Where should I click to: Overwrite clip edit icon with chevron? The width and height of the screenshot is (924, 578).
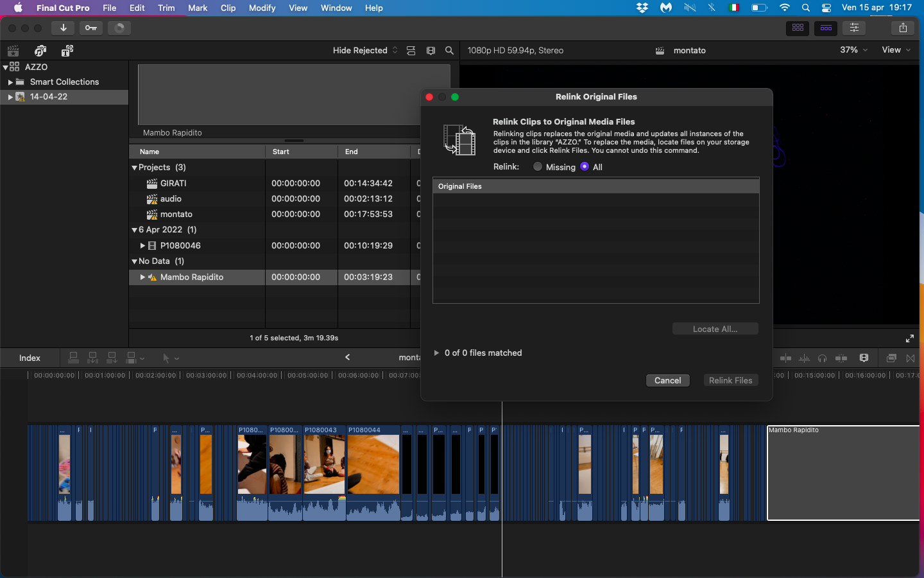pyautogui.click(x=135, y=358)
